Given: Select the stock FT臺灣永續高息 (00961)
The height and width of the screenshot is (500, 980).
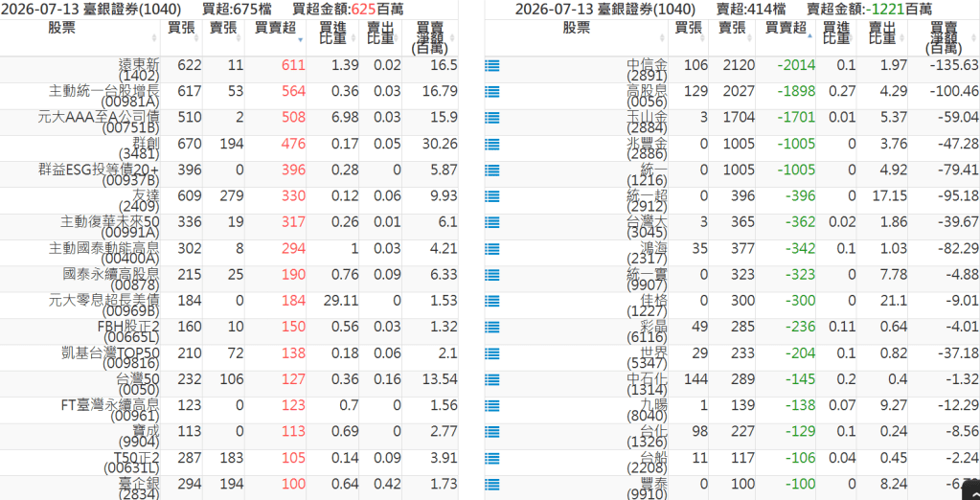Looking at the screenshot, I should [110, 411].
